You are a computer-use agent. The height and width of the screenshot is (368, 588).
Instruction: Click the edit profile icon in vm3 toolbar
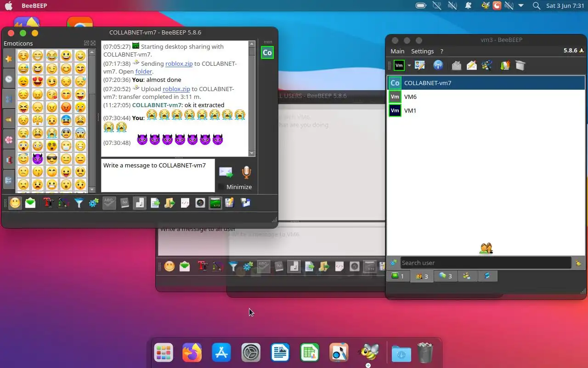pyautogui.click(x=419, y=65)
